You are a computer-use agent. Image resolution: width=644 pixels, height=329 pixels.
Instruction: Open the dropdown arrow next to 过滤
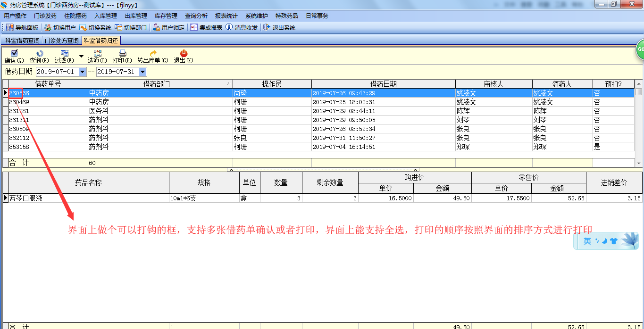81,56
